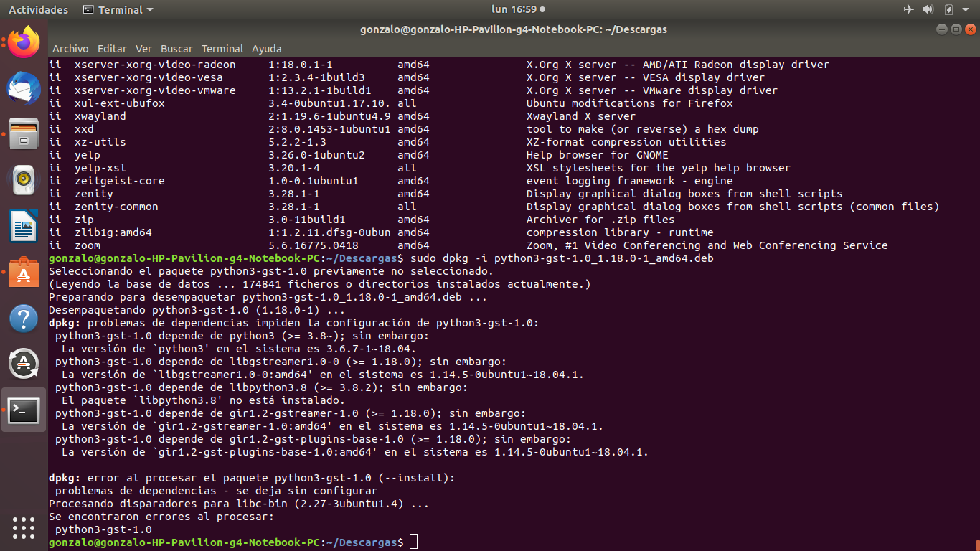Open the Editar menu
Screen dimensions: 980x551
[x=112, y=49]
